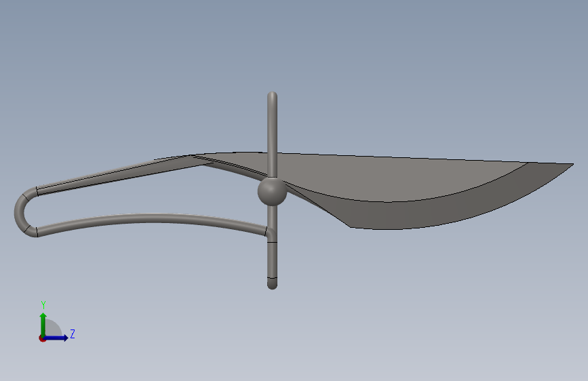
Task: Select the rounded bottom tip of vertical rod
Action: pyautogui.click(x=272, y=283)
